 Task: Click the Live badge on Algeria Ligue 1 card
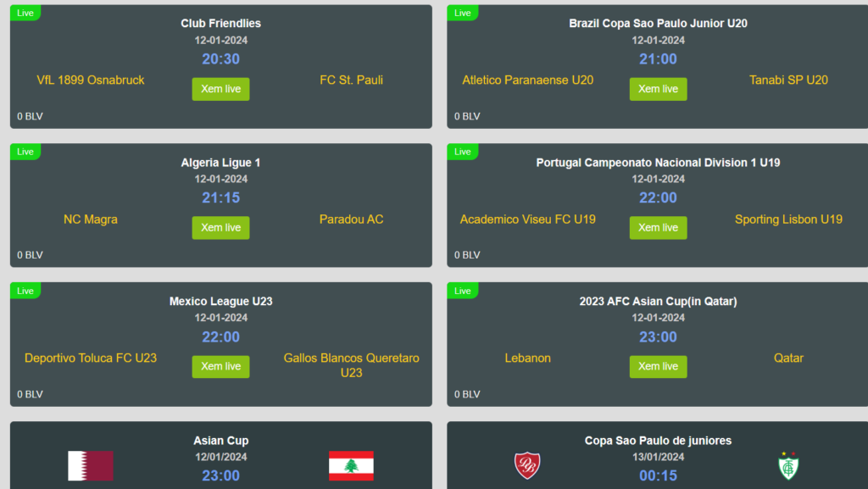coord(25,152)
